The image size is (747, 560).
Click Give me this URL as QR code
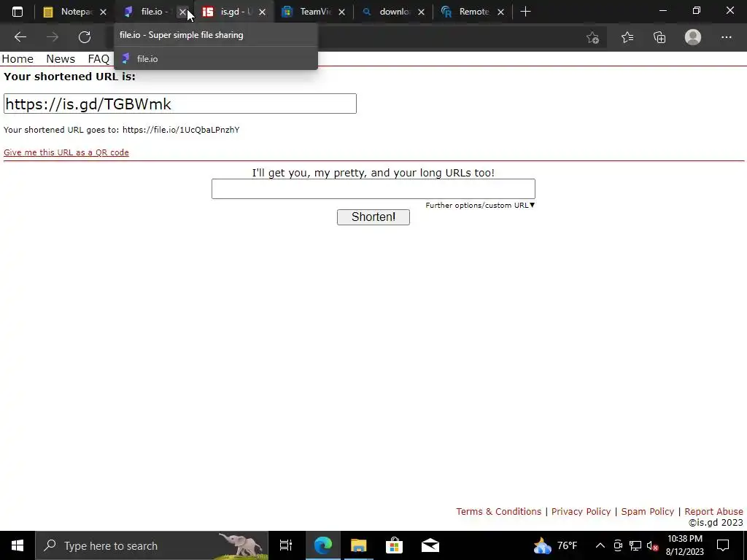point(66,152)
